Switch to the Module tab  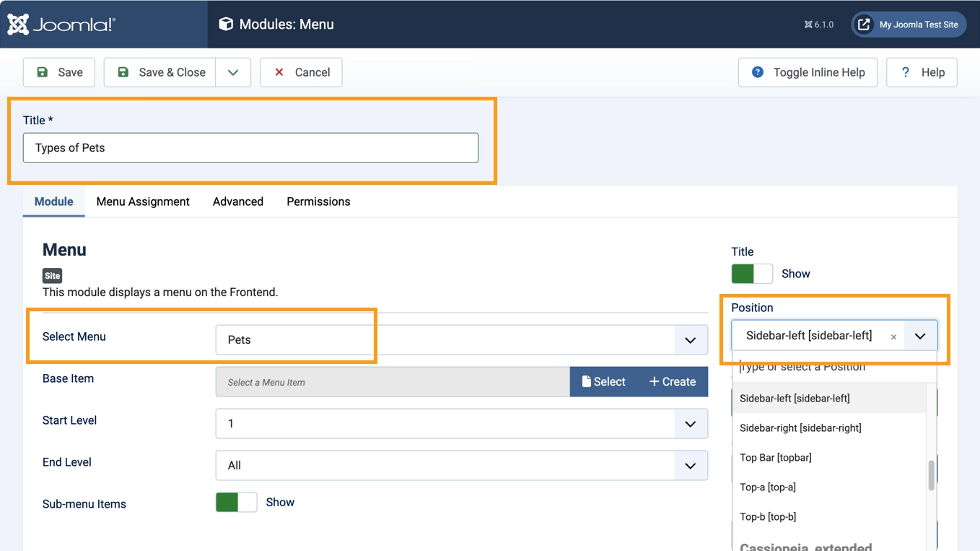(54, 201)
